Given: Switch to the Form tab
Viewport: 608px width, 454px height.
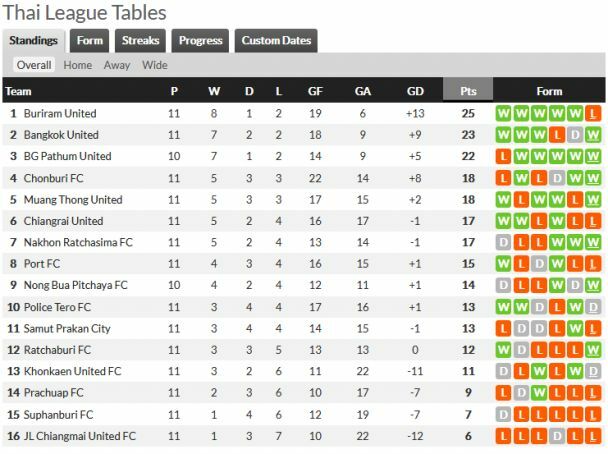Looking at the screenshot, I should tap(90, 41).
